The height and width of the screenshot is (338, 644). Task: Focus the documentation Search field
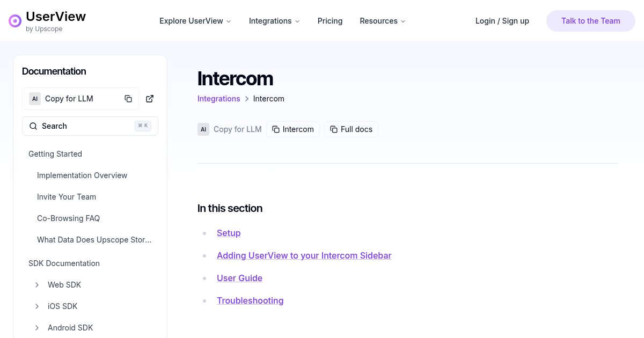click(90, 126)
